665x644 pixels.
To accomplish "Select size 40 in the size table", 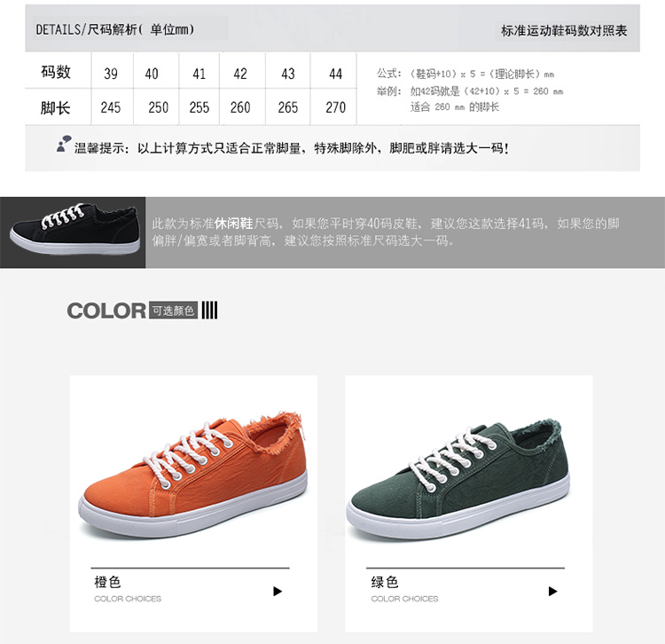I will point(152,74).
